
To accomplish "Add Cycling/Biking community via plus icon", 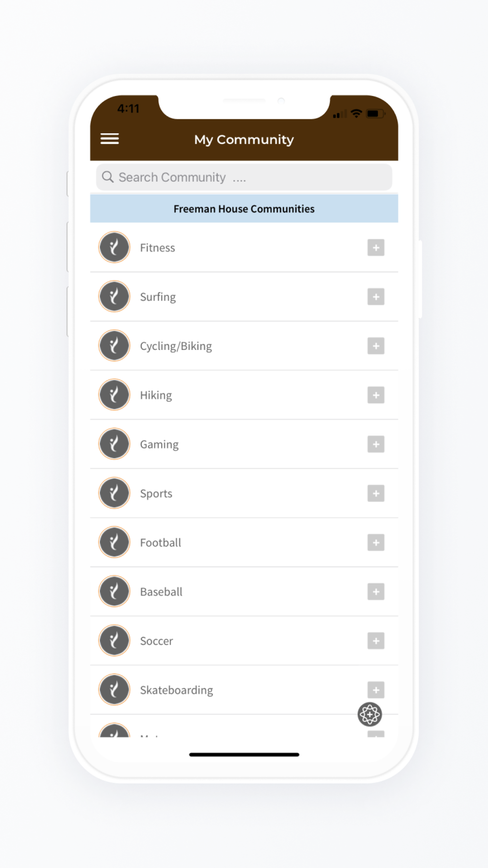I will tap(376, 346).
